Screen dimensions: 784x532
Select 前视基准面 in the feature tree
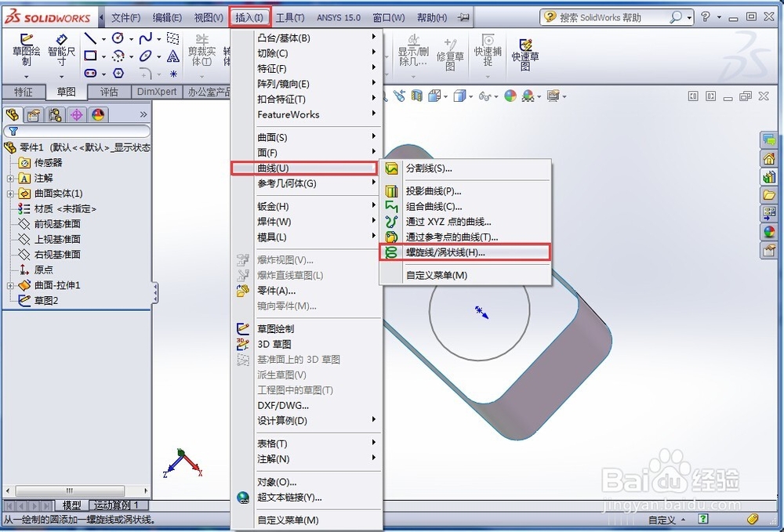click(57, 224)
